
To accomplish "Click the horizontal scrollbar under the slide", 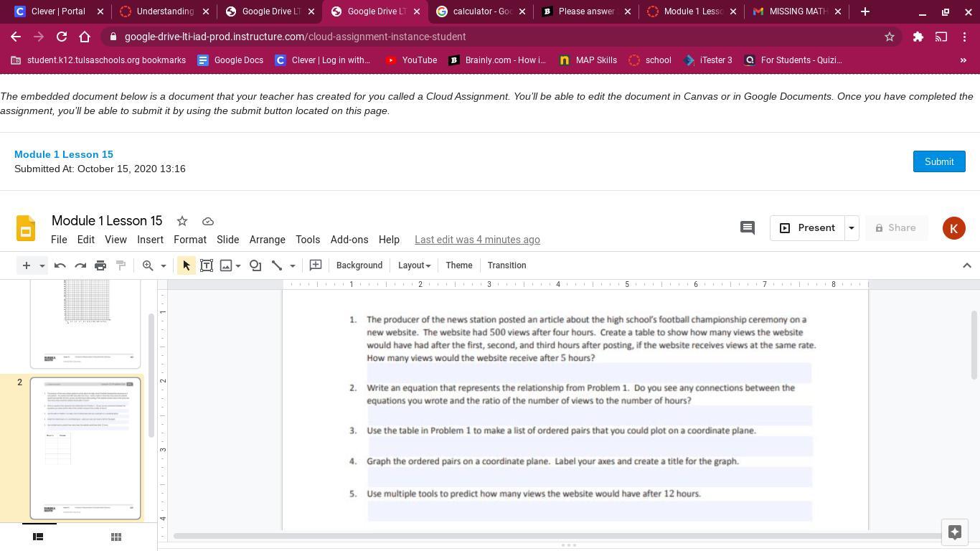I will point(557,536).
